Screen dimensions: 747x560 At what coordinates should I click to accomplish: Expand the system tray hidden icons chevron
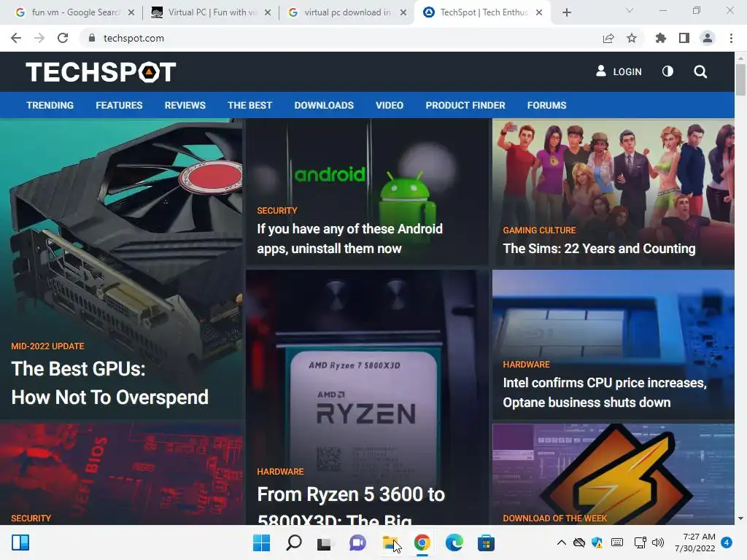(562, 542)
